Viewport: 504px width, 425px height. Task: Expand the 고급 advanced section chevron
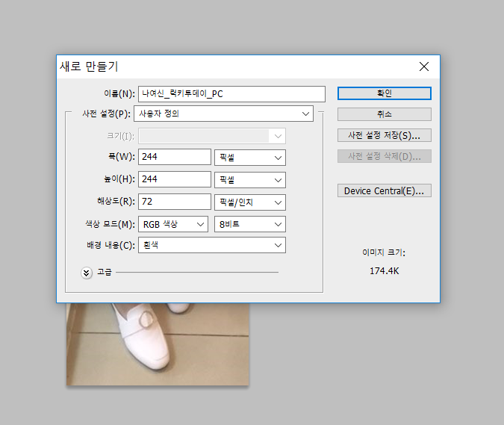(x=86, y=273)
